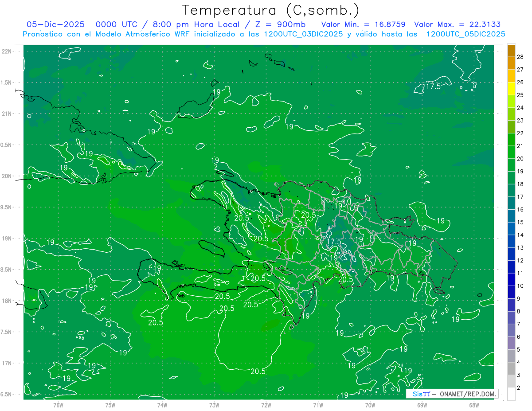Click legend value 24
The width and height of the screenshot is (532, 411).
click(520, 107)
